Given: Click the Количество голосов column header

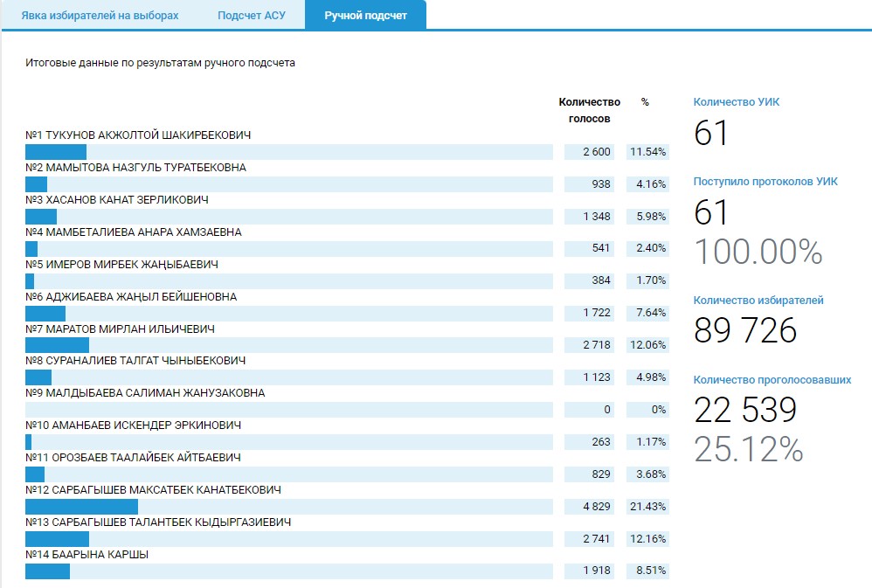Looking at the screenshot, I should [x=589, y=110].
